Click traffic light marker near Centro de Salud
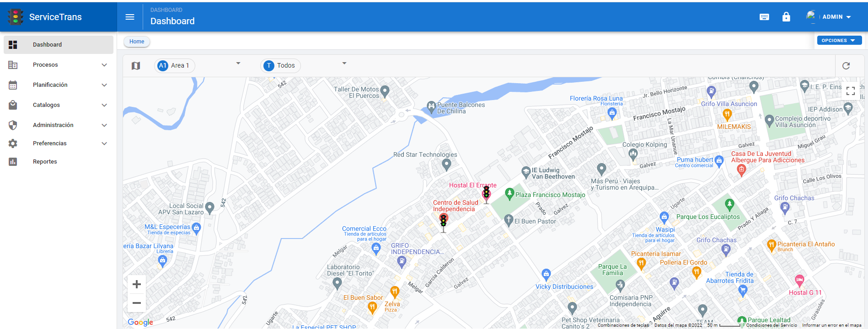 point(443,222)
